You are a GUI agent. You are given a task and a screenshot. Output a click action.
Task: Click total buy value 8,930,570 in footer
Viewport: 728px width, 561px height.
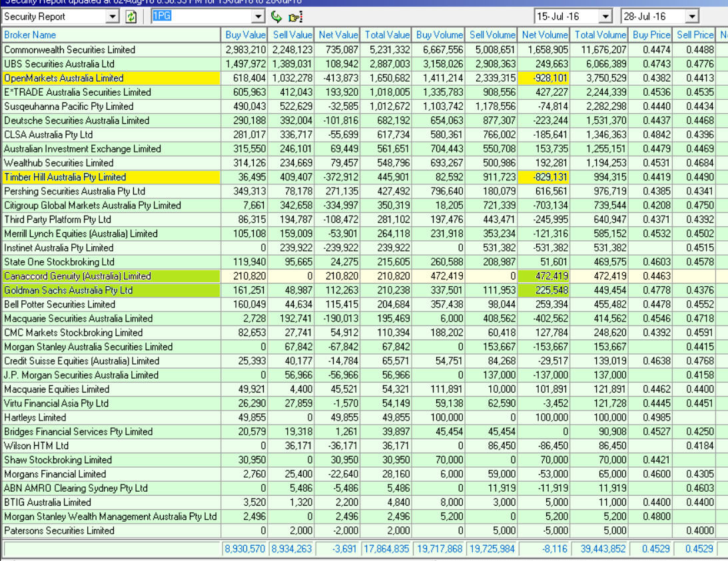click(244, 549)
